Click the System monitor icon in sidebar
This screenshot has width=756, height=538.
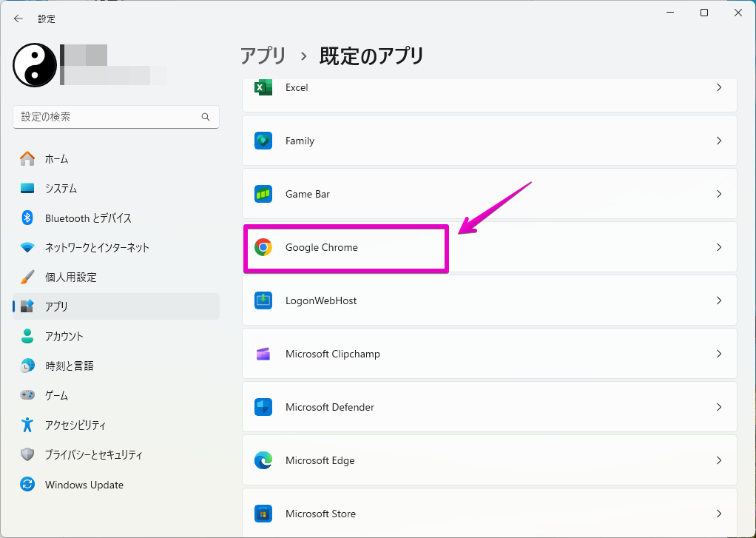[27, 188]
